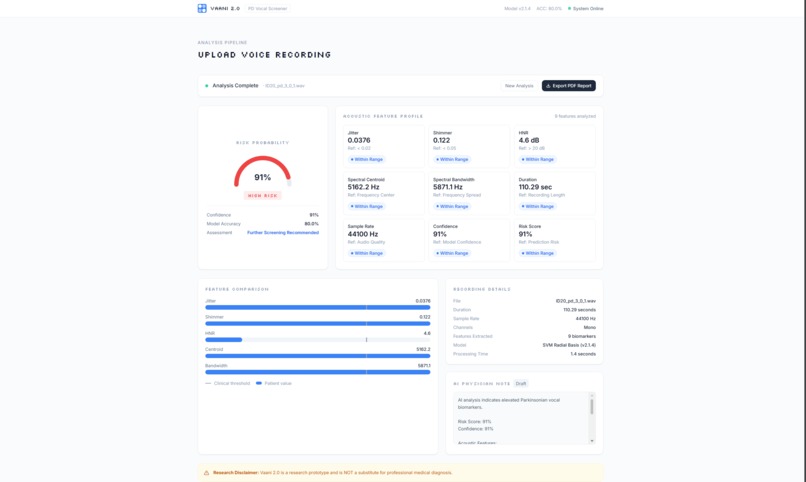
Task: Click the Jitter value '0.0376' in feature card
Action: 359,140
